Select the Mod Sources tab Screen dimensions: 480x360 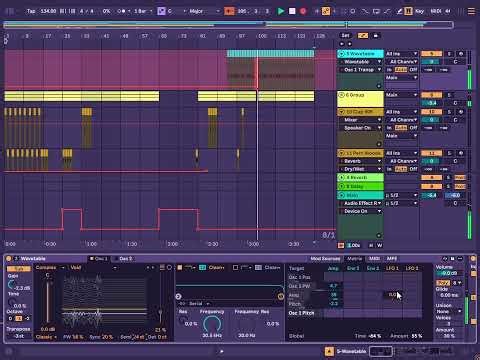[325, 258]
